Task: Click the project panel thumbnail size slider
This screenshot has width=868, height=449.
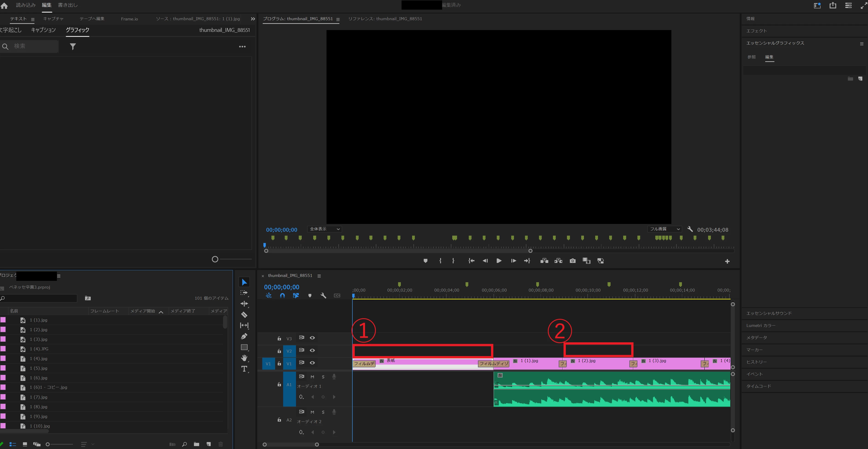Action: [x=48, y=444]
